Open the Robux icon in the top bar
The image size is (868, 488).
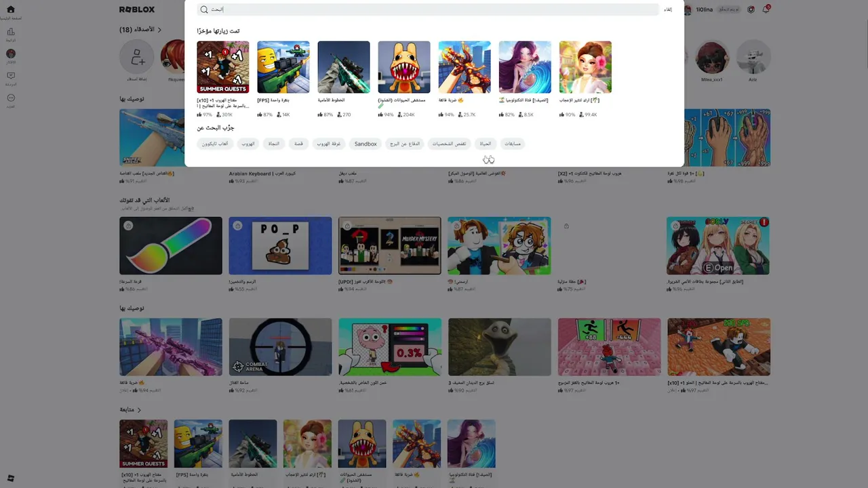[x=751, y=9]
